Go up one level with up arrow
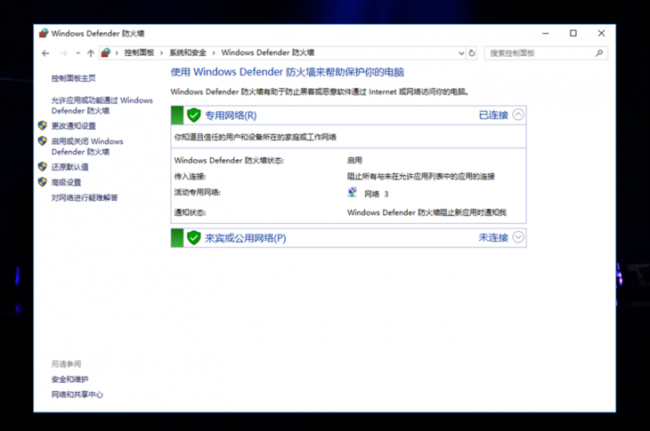 (91, 53)
